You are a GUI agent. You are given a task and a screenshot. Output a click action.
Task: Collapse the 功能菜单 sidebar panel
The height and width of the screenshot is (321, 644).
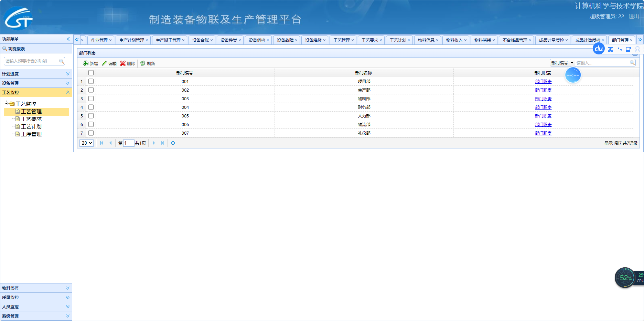[68, 39]
